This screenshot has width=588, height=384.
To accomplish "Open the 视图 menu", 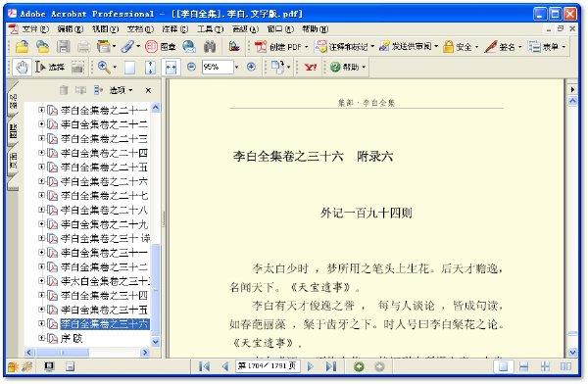I will click(x=105, y=28).
